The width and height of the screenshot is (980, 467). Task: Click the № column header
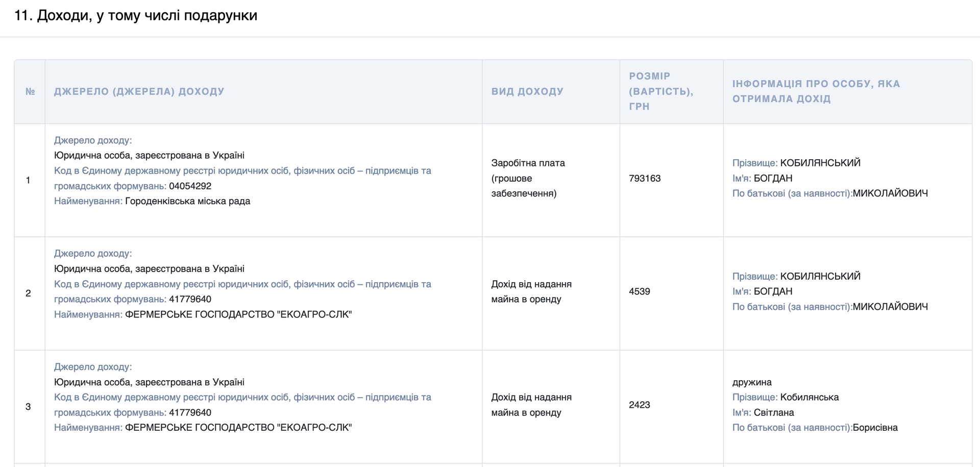coord(30,92)
